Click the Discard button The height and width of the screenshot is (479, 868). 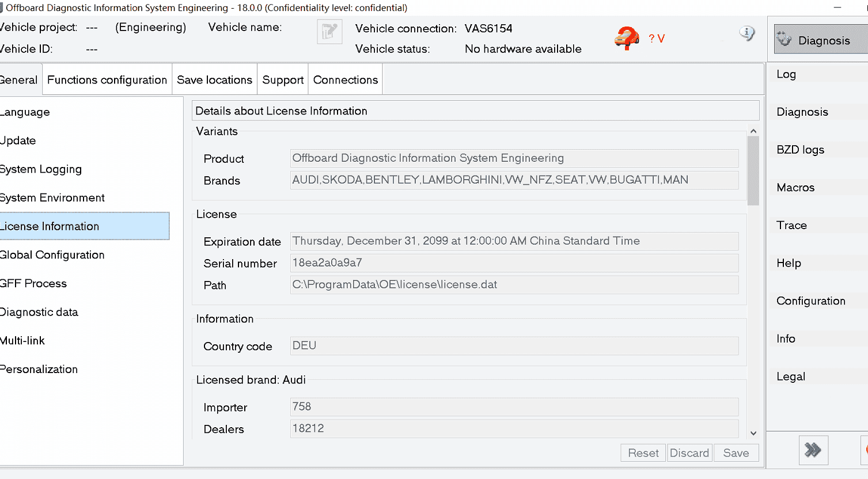point(689,453)
